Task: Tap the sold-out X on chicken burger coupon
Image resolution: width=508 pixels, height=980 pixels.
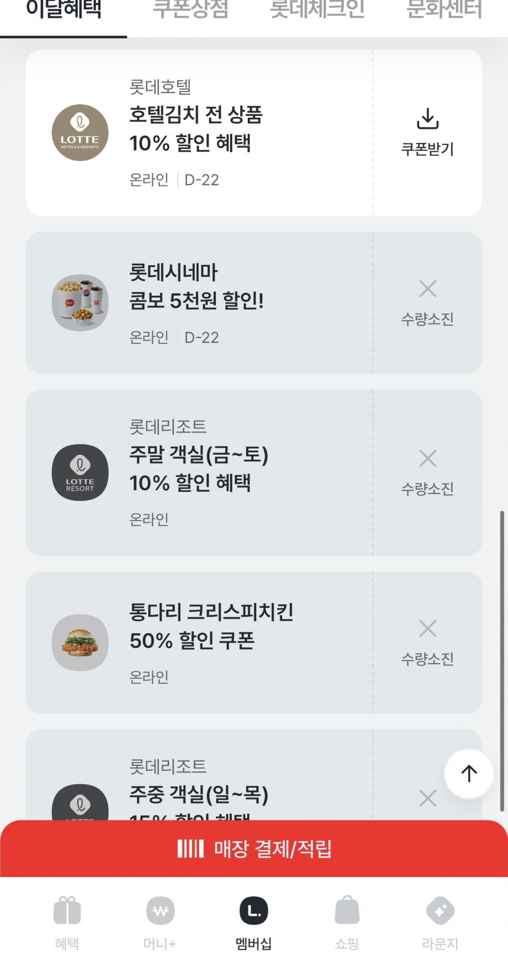Action: [427, 629]
